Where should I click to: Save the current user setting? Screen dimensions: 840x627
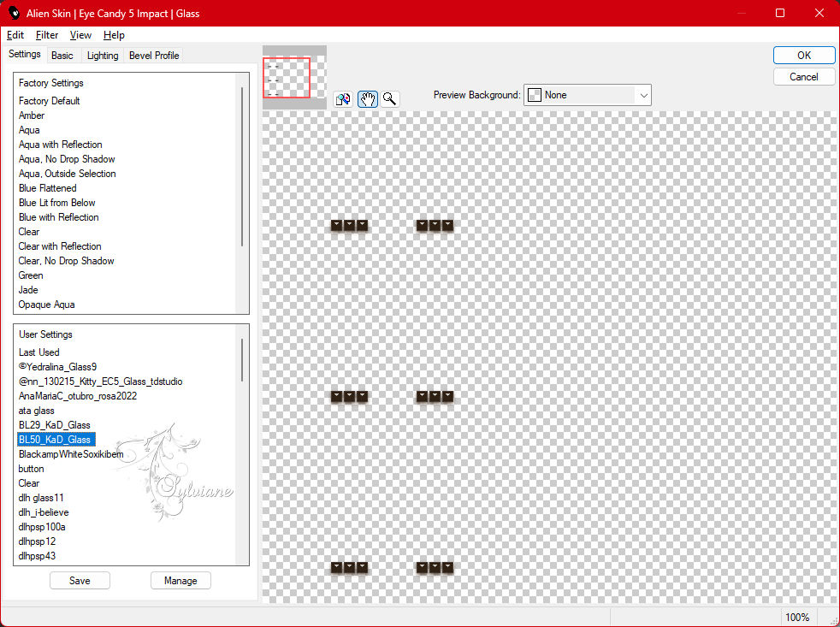[x=80, y=580]
